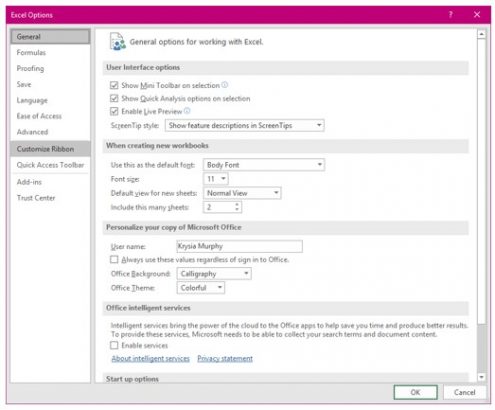Select the General category
Viewport: 495px width, 410px height.
[x=50, y=37]
